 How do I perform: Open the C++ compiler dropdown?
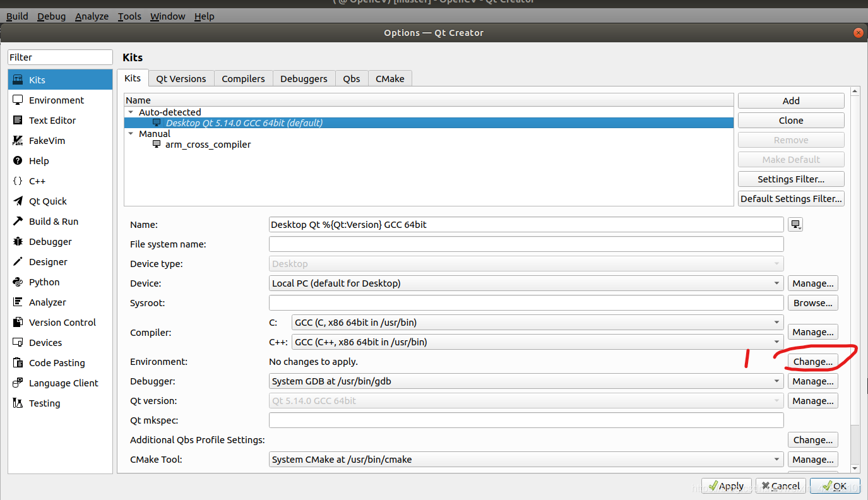(x=538, y=342)
